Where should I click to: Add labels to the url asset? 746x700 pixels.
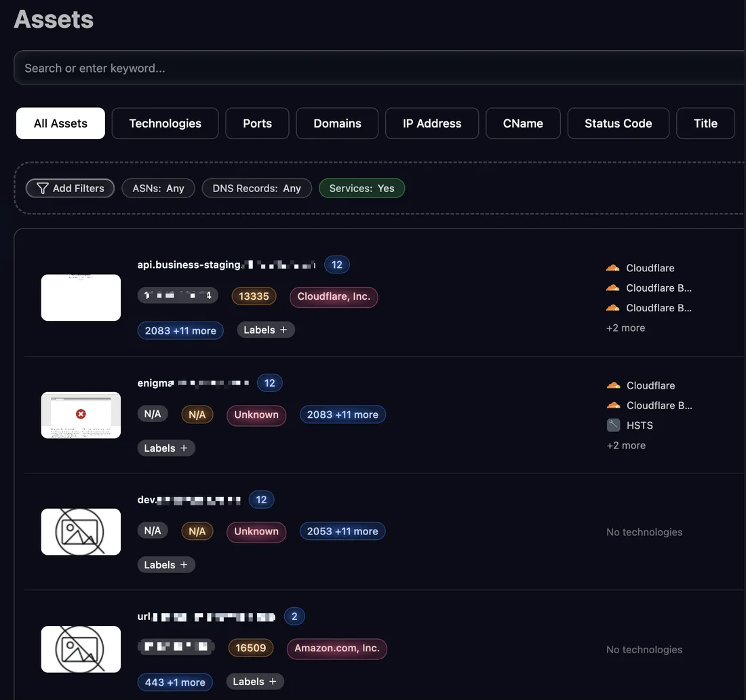254,682
